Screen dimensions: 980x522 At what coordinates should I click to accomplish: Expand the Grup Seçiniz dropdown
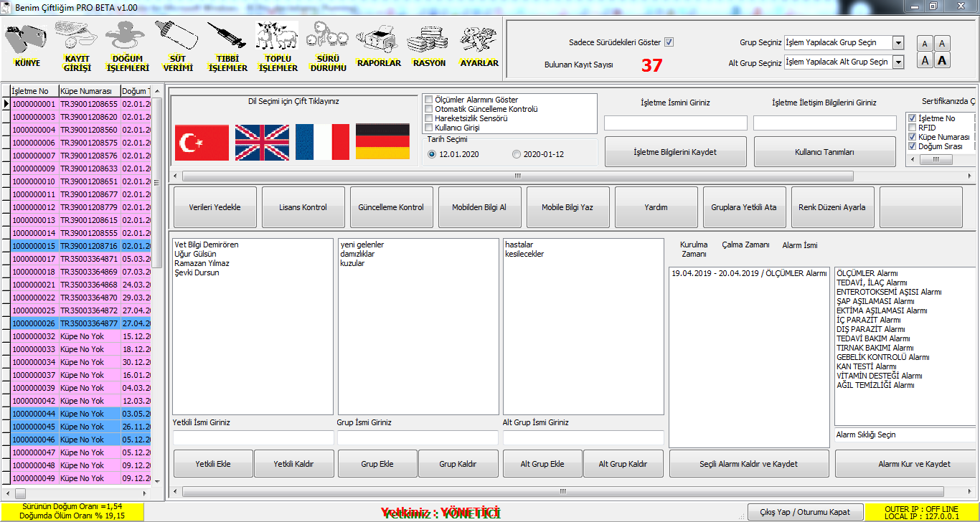[898, 43]
